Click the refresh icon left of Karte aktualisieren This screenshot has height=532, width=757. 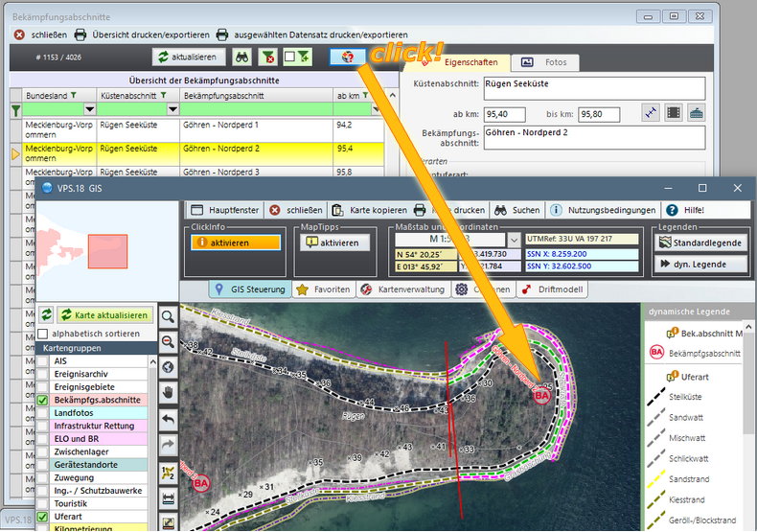point(46,314)
